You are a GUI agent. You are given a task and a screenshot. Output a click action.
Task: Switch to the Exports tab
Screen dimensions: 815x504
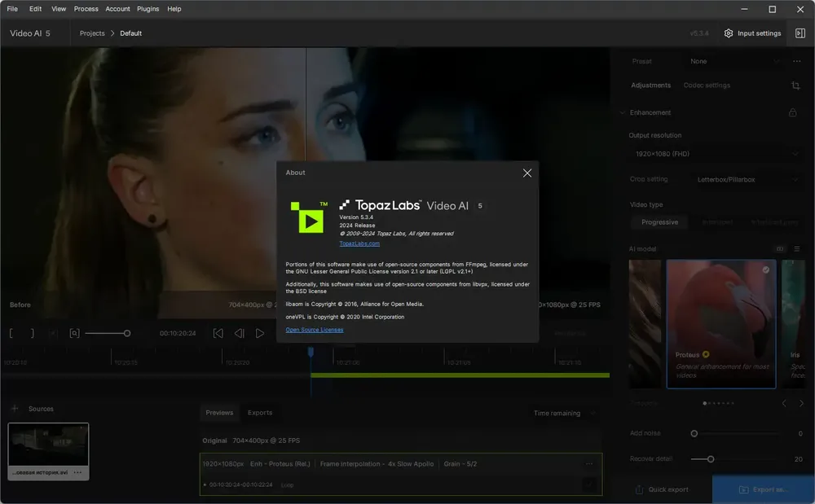(260, 413)
